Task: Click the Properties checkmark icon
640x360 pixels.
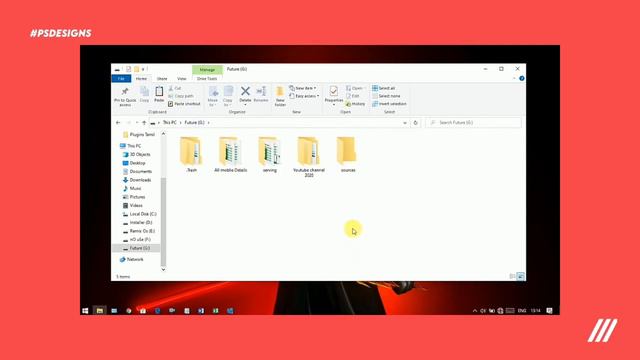Action: 333,91
